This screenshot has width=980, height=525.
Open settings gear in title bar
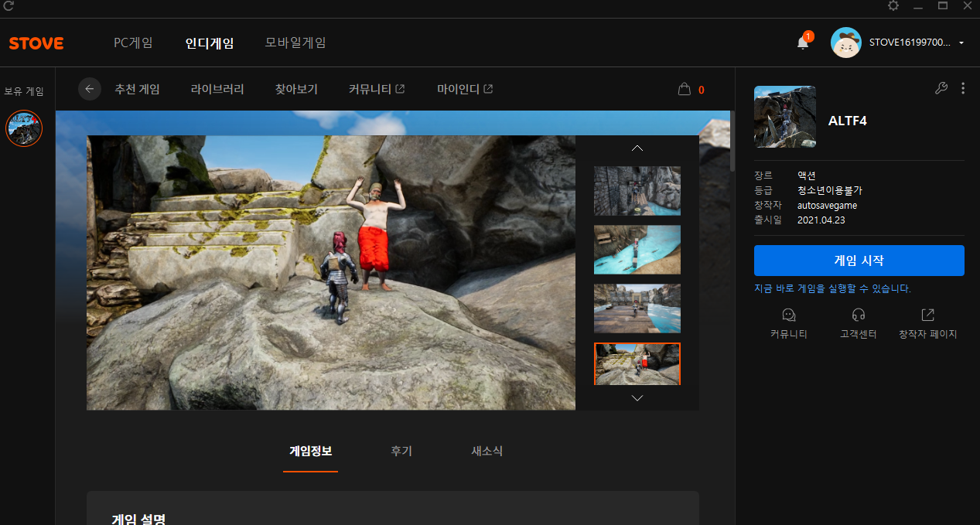click(893, 6)
